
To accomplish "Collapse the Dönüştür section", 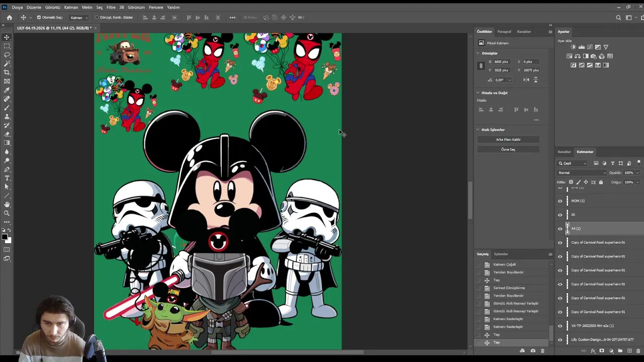I will tap(478, 53).
